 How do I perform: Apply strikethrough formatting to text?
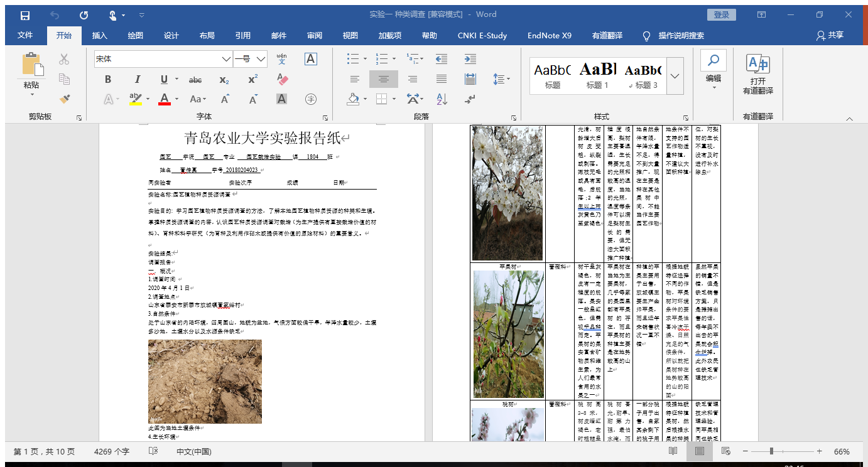(195, 80)
